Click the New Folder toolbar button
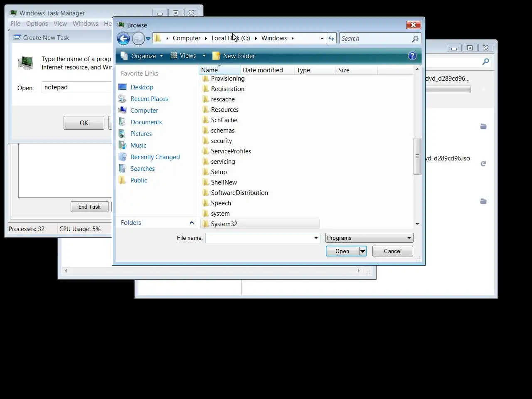532x399 pixels. click(x=234, y=56)
